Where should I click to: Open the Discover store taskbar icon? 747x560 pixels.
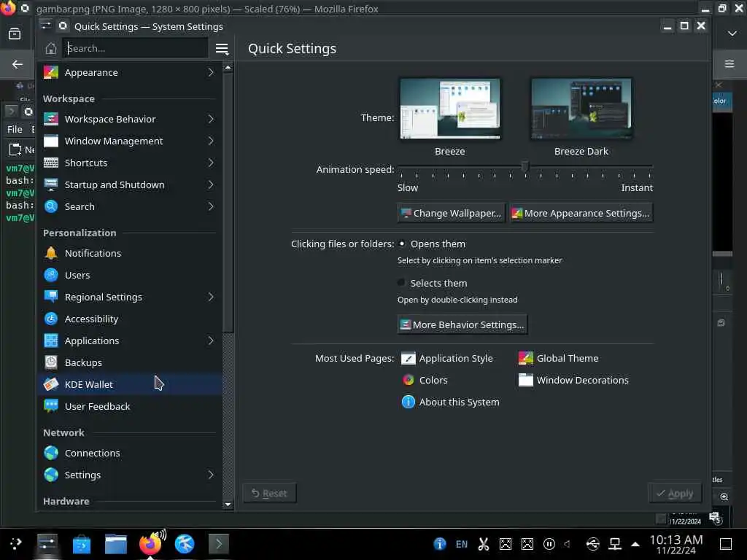coord(82,544)
